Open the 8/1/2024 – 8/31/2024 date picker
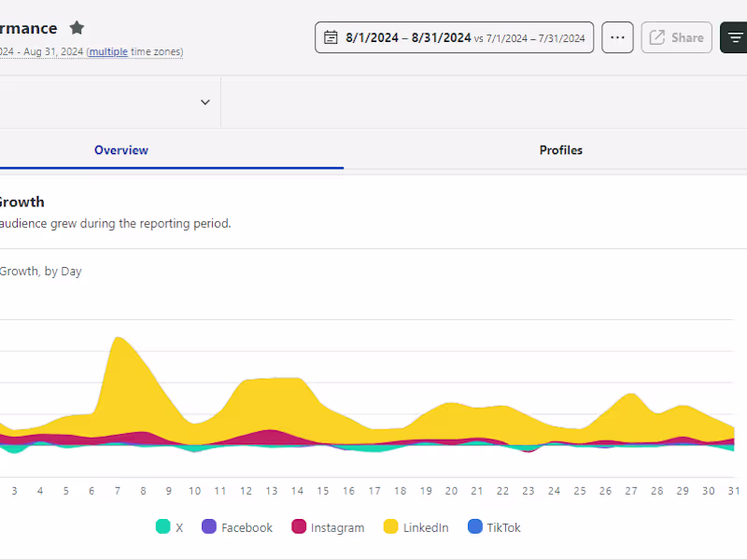 408,37
